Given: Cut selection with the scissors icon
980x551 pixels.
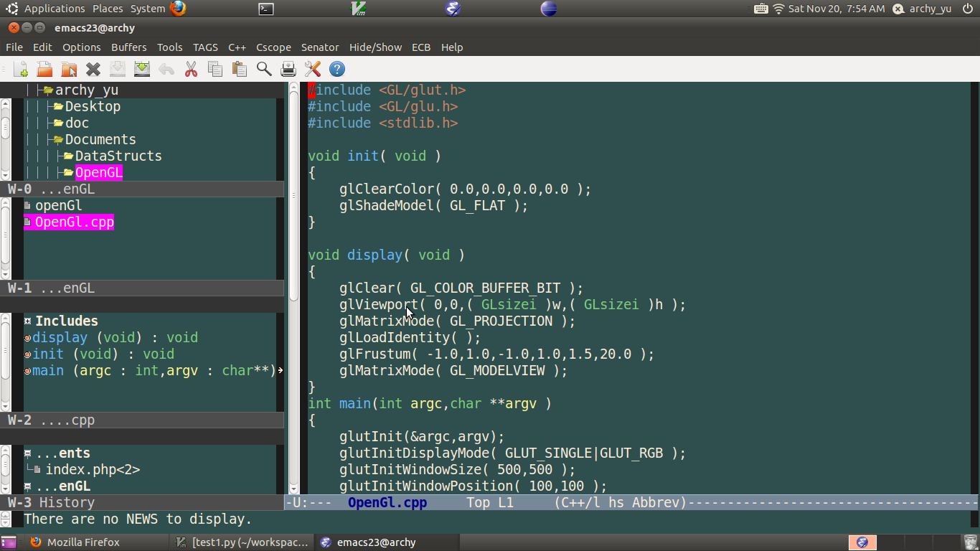Looking at the screenshot, I should click(x=191, y=69).
